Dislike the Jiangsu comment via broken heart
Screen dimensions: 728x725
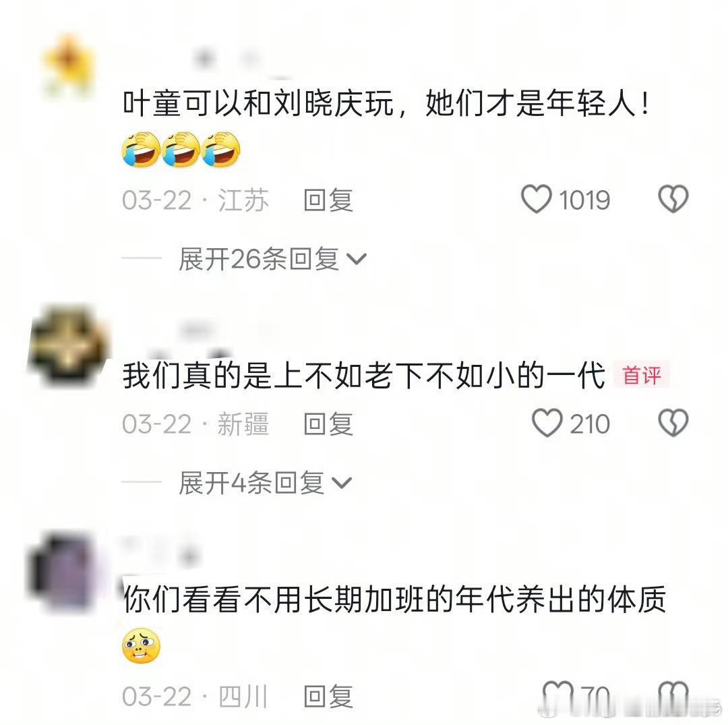[673, 199]
